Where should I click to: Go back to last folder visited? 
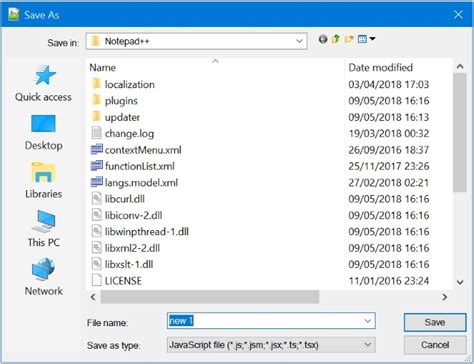click(x=323, y=39)
